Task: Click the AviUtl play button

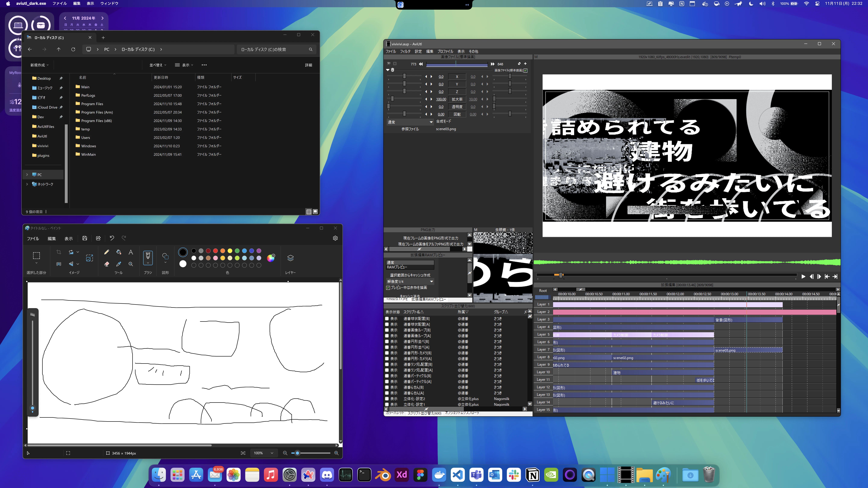Action: pyautogui.click(x=803, y=277)
